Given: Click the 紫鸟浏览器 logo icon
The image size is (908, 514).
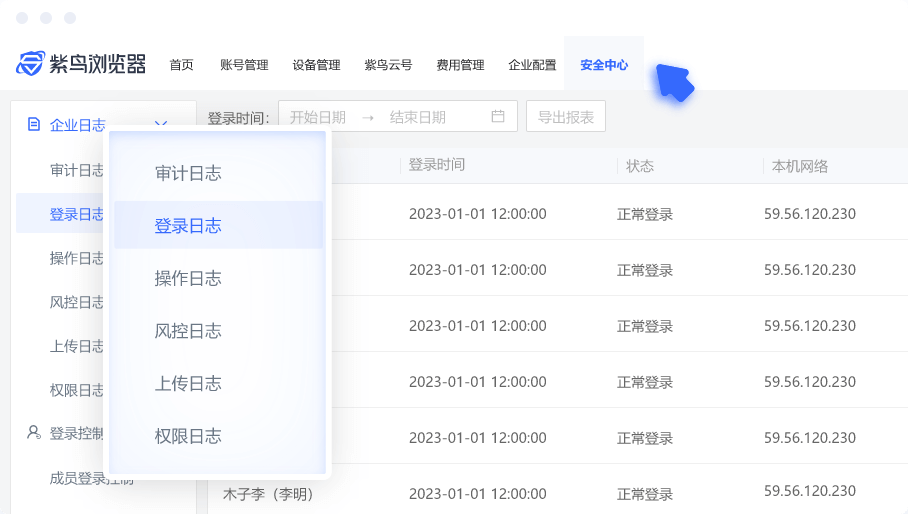Looking at the screenshot, I should [x=31, y=64].
